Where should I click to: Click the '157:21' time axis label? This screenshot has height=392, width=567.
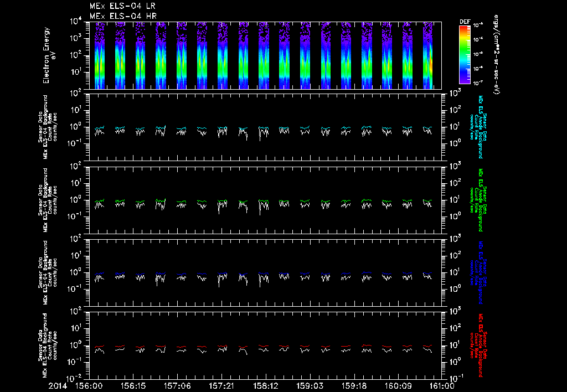coord(221,386)
